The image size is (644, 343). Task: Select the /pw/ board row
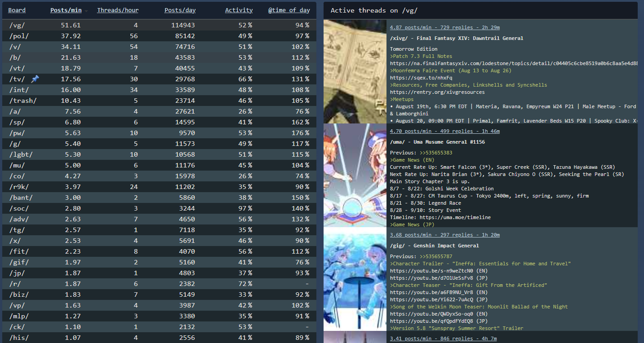(159, 133)
